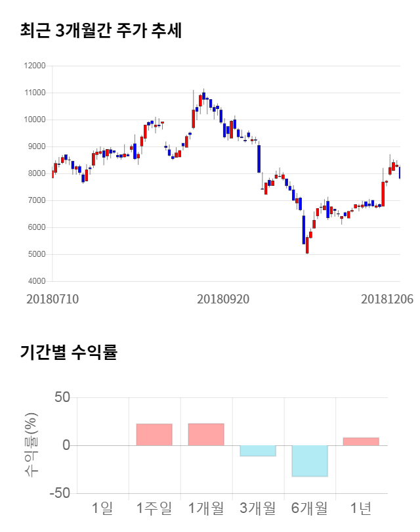420x532 pixels.
Task: Click the red 1개월 return bar
Action: (x=206, y=435)
